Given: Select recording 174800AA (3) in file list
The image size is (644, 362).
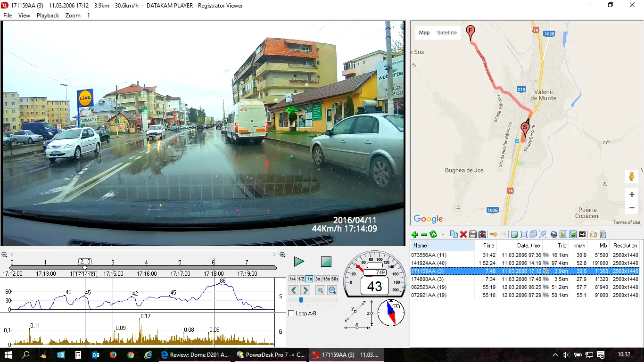Looking at the screenshot, I should pos(525,279).
